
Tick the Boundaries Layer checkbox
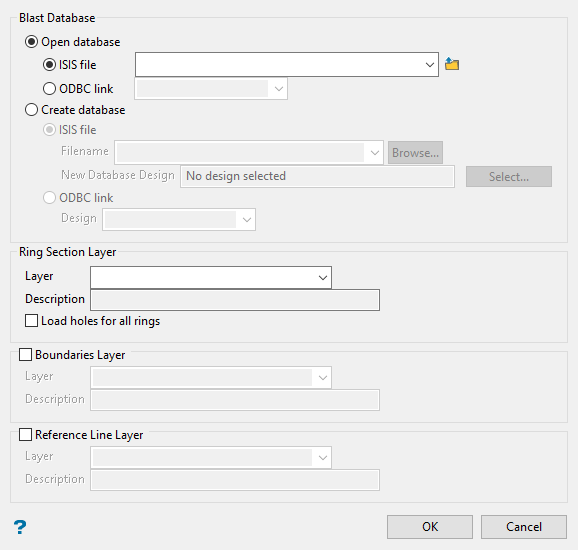25,354
